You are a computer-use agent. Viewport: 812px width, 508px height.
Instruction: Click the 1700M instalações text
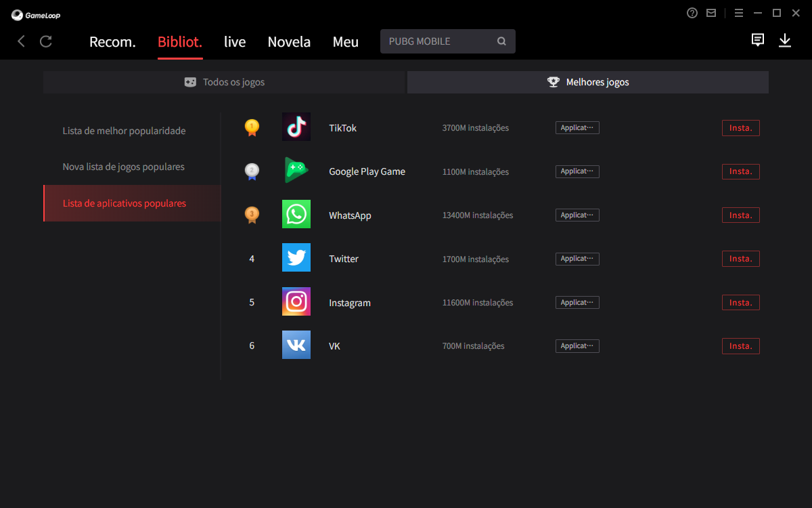(x=476, y=259)
